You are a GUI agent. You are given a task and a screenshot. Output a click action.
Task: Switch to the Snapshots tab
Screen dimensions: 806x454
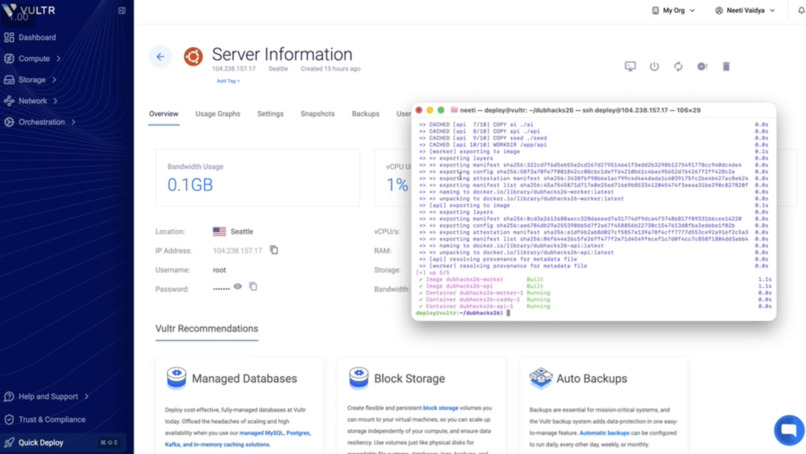[318, 114]
